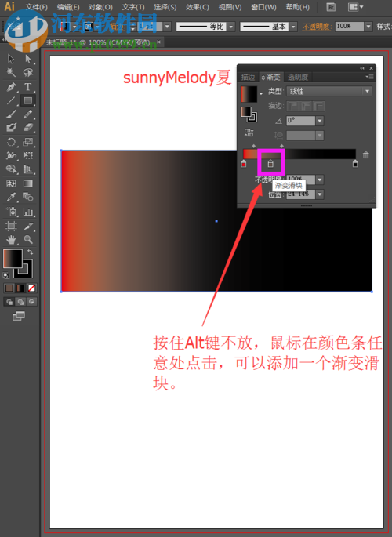This screenshot has height=537, width=392.
Task: Select the Mesh tool
Action: tap(11, 183)
